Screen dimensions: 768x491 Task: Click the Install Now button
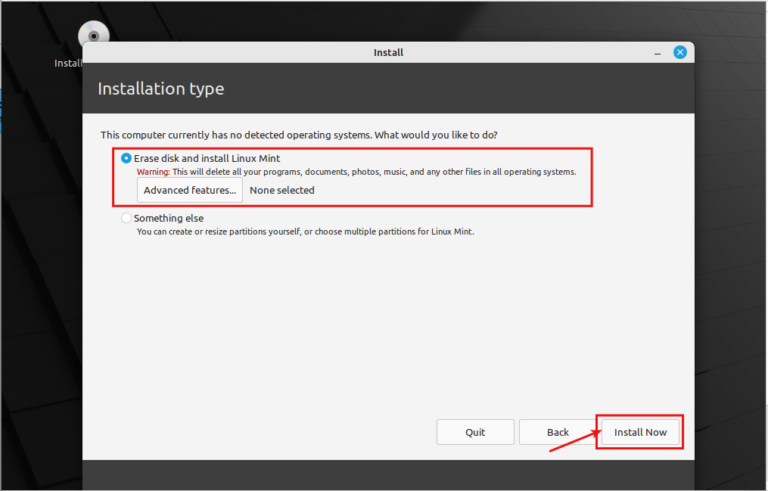(x=640, y=432)
